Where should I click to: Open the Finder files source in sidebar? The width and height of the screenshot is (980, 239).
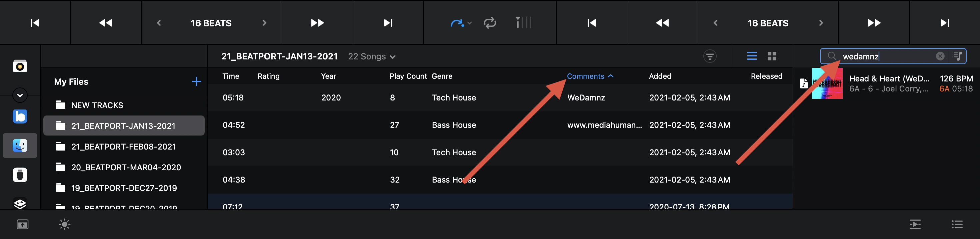pyautogui.click(x=20, y=146)
